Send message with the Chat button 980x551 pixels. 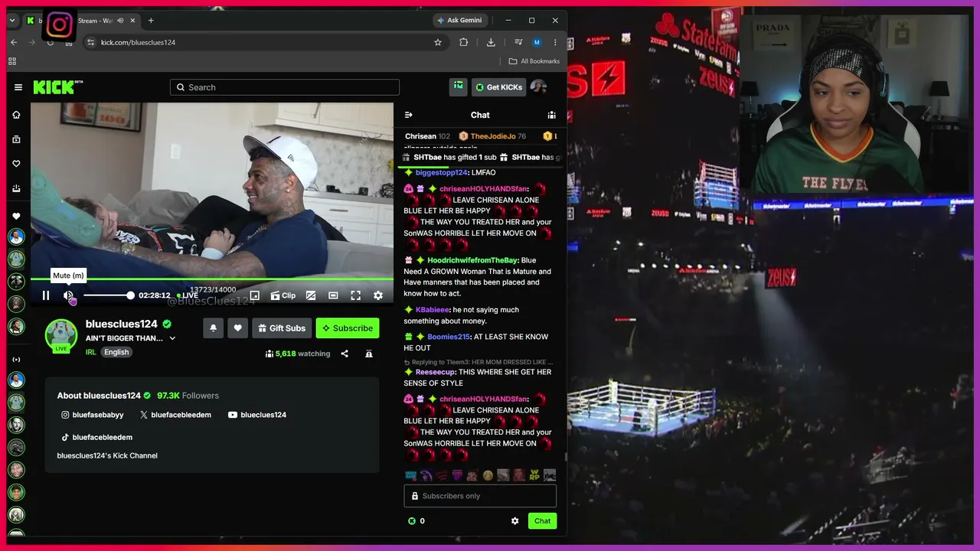[542, 521]
